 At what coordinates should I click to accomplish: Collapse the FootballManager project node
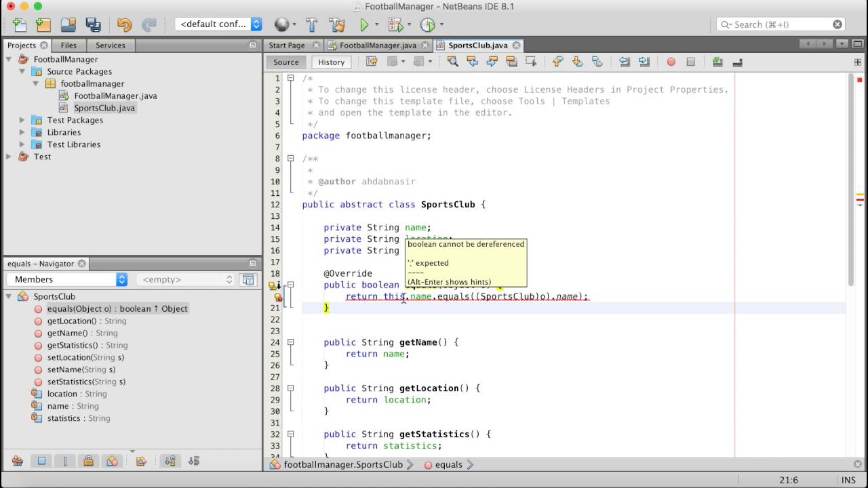pos(9,59)
